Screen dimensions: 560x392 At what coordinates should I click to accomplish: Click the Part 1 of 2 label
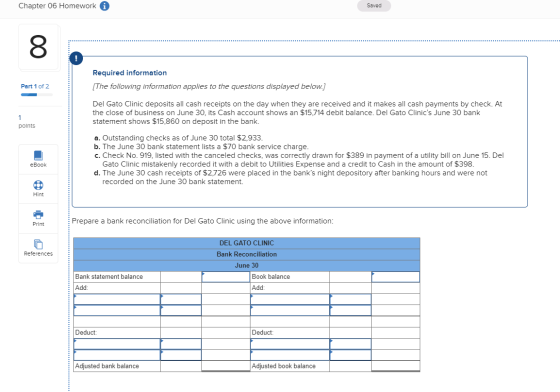[x=35, y=86]
